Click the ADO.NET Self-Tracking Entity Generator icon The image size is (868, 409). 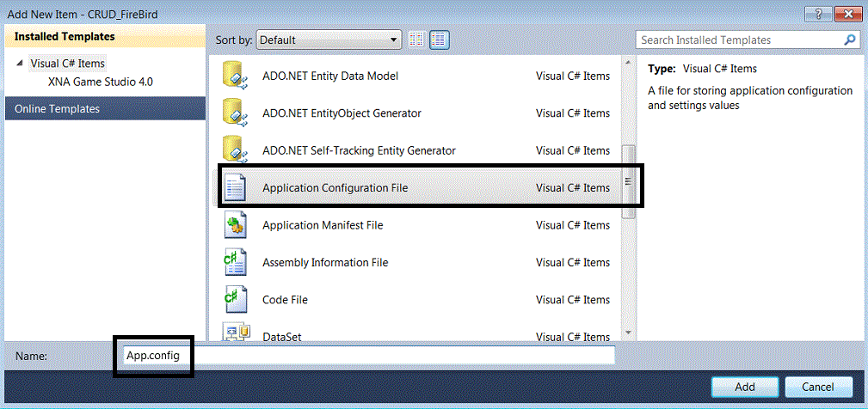pos(235,150)
